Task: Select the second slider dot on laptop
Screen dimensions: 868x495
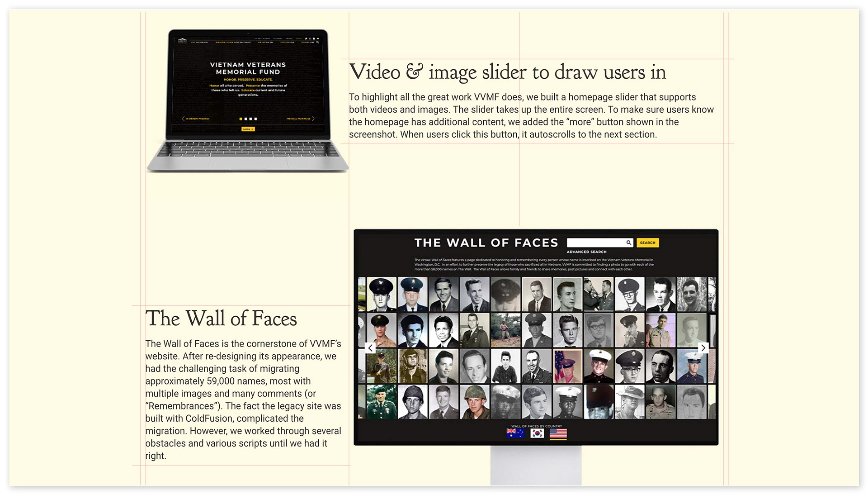Action: pyautogui.click(x=245, y=119)
